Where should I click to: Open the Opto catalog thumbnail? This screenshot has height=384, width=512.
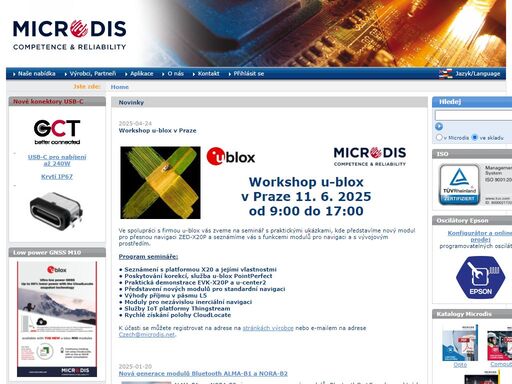point(460,343)
